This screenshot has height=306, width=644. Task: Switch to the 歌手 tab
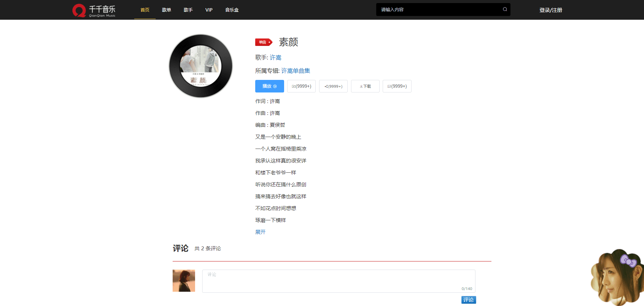188,10
